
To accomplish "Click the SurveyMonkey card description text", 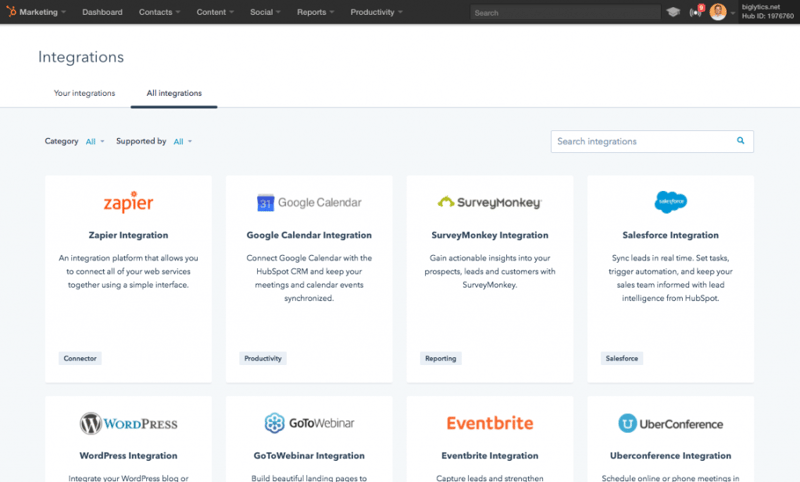I will tap(490, 271).
